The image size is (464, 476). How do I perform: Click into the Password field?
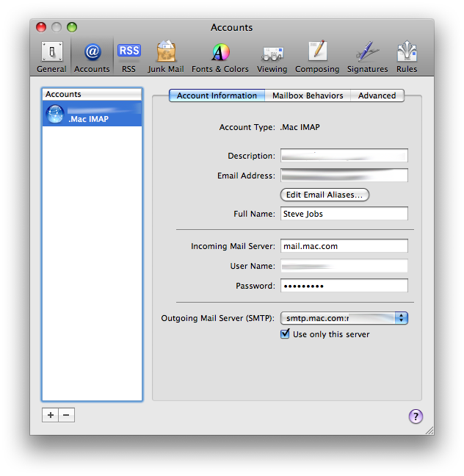pyautogui.click(x=344, y=286)
